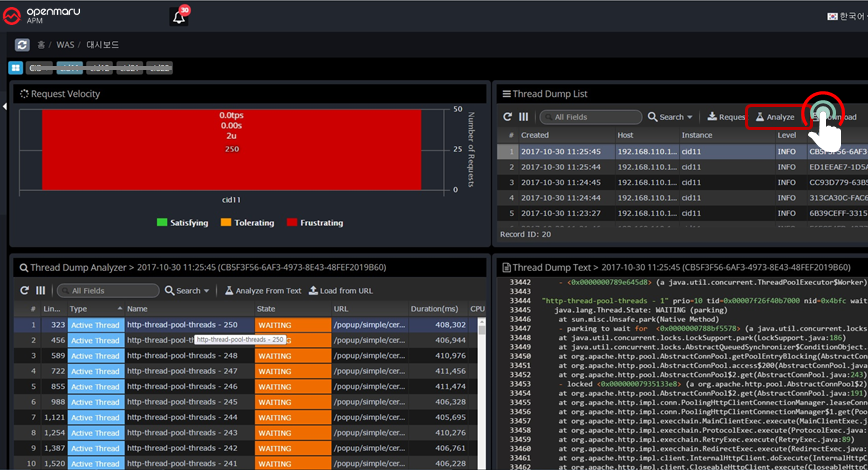Screen dimensions: 868x470
Task: Click the blue grid view icon
Action: pyautogui.click(x=15, y=68)
